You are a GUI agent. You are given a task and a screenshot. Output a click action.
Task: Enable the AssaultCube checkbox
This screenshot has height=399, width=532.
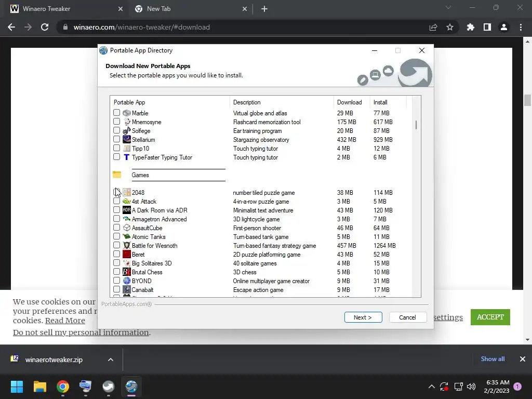click(x=117, y=228)
